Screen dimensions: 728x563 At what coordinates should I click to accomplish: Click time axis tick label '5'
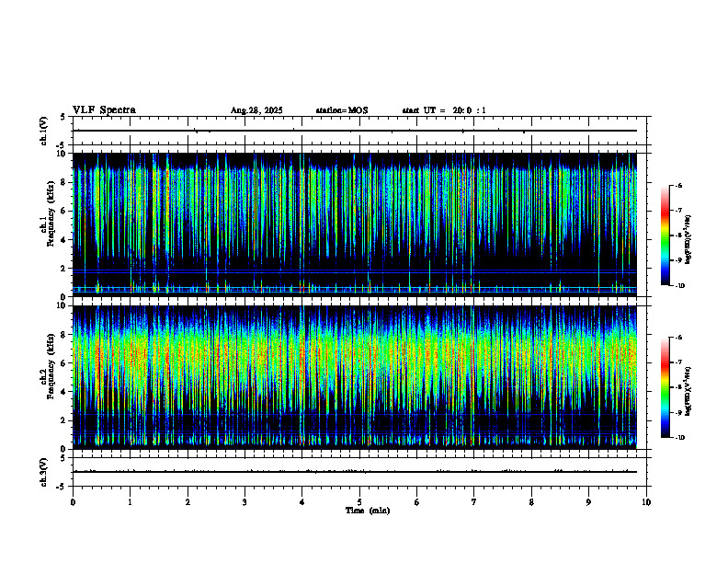(x=359, y=502)
